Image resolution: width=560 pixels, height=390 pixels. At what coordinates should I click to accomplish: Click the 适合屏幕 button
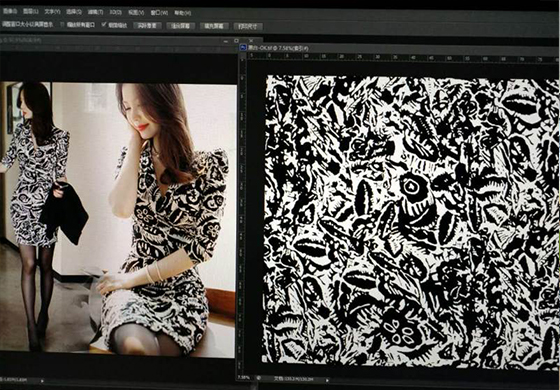[x=181, y=26]
